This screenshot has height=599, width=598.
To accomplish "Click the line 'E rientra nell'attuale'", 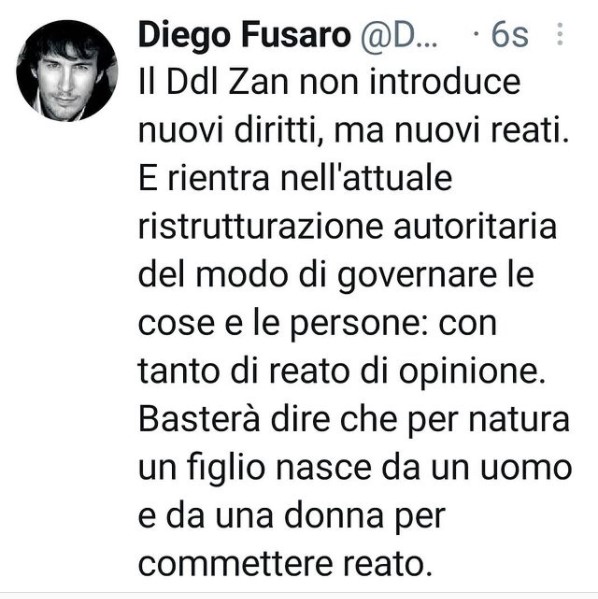I will (x=295, y=178).
